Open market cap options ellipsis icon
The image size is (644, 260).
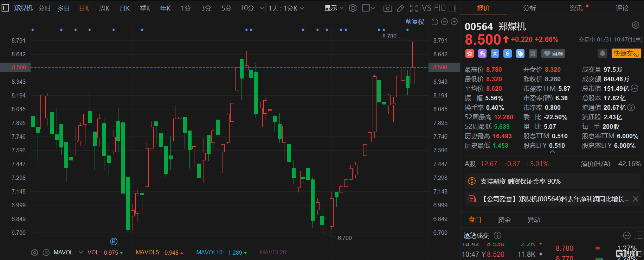point(635,88)
